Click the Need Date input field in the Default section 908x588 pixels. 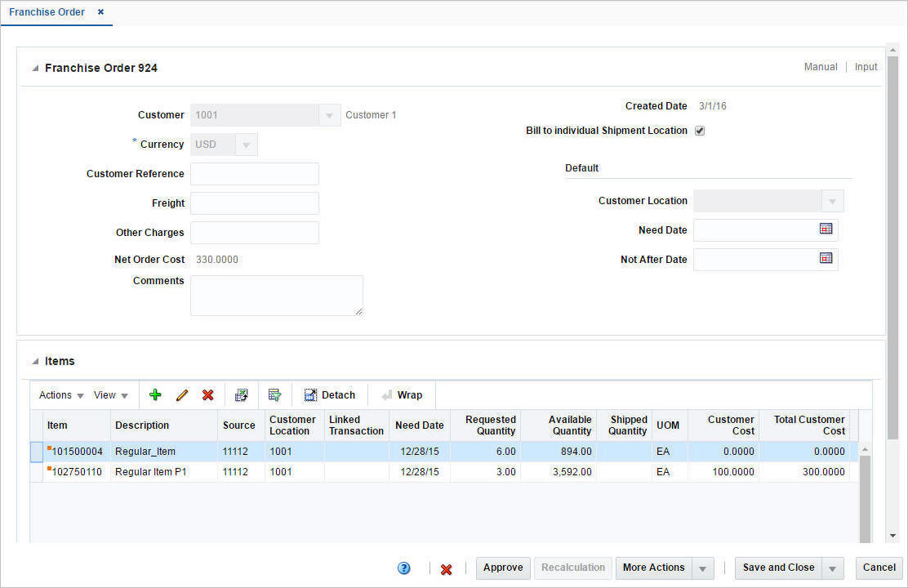tap(755, 230)
